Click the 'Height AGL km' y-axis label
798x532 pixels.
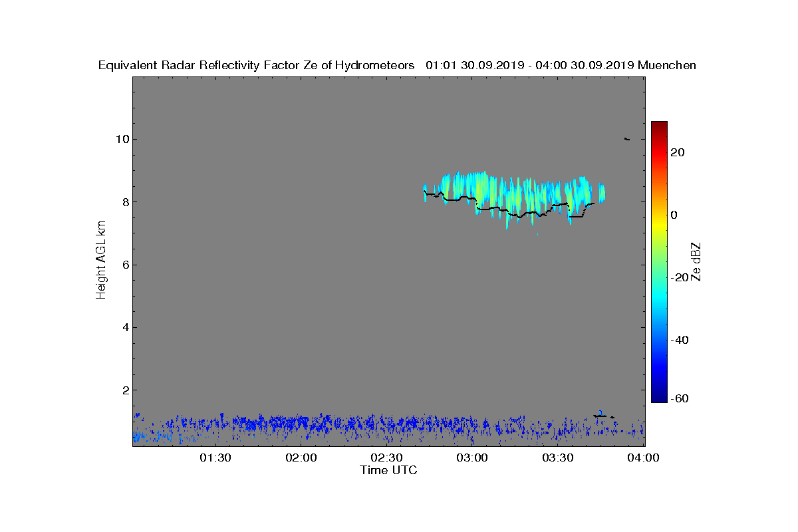pos(101,261)
